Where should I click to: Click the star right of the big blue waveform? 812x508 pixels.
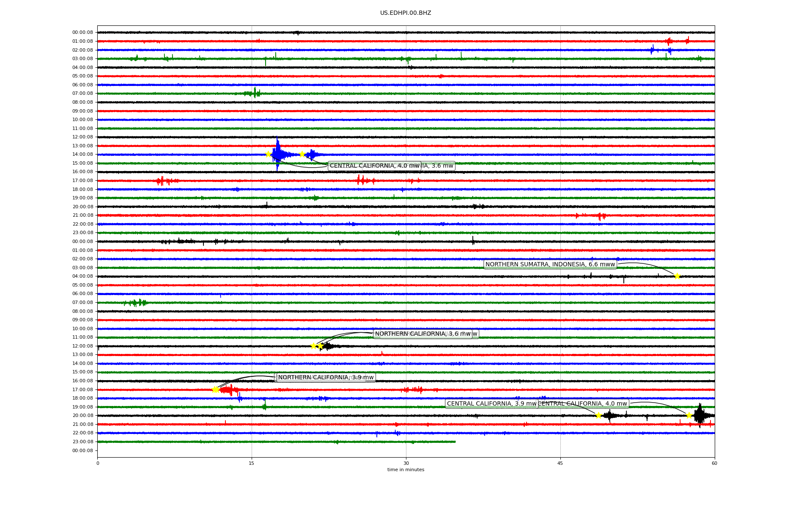point(302,154)
